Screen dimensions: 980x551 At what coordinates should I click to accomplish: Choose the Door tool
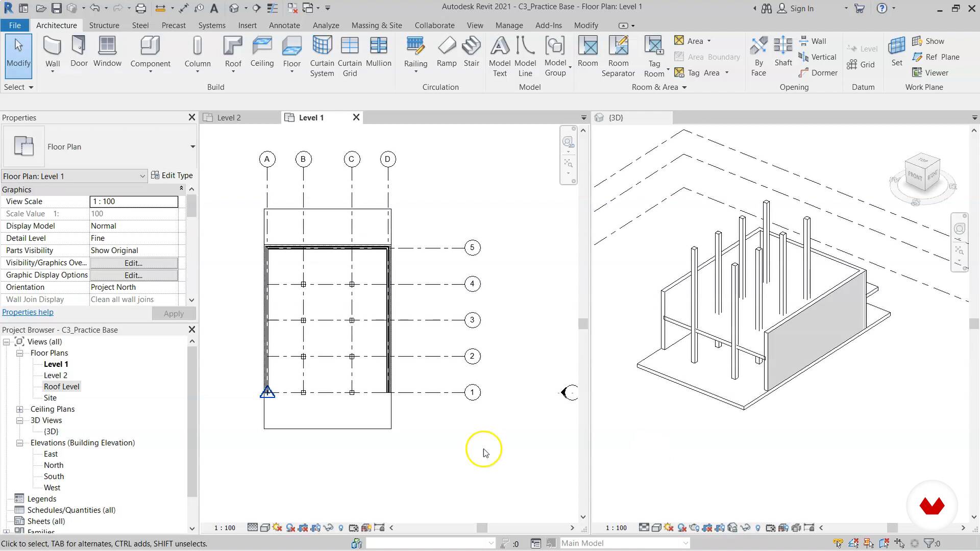(x=79, y=52)
